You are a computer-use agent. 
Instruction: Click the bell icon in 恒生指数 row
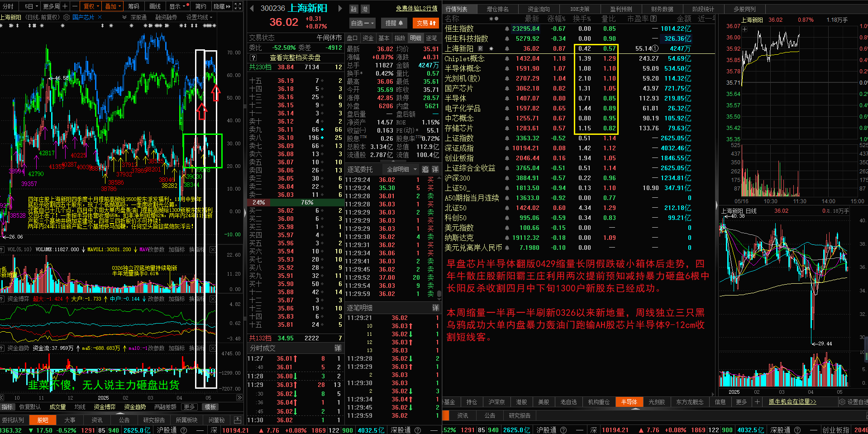[507, 29]
